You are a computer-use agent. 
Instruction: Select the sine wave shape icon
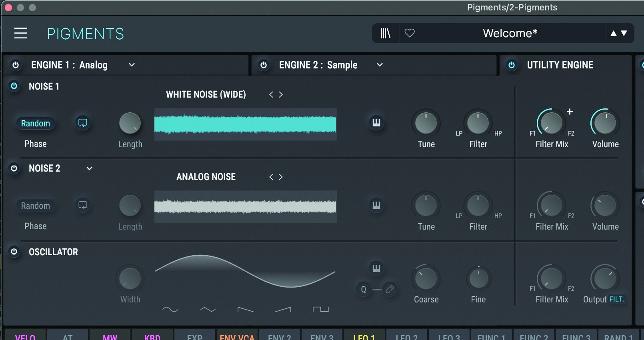[x=170, y=309]
